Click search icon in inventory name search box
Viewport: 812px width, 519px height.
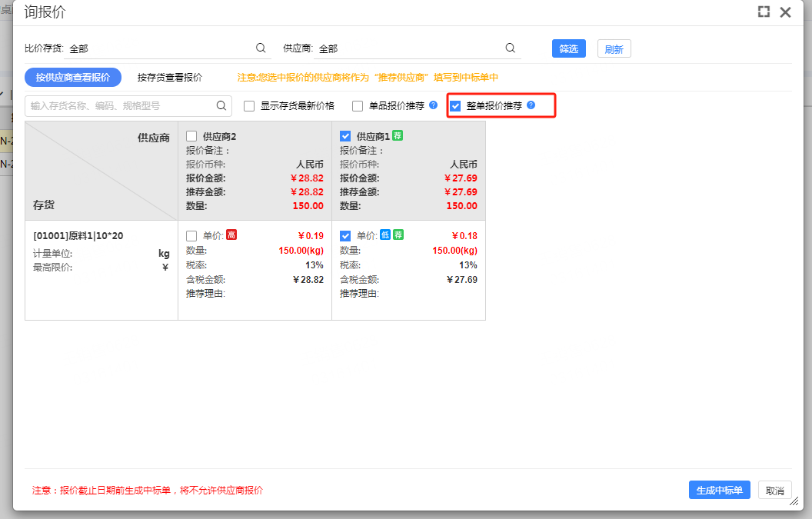click(221, 105)
